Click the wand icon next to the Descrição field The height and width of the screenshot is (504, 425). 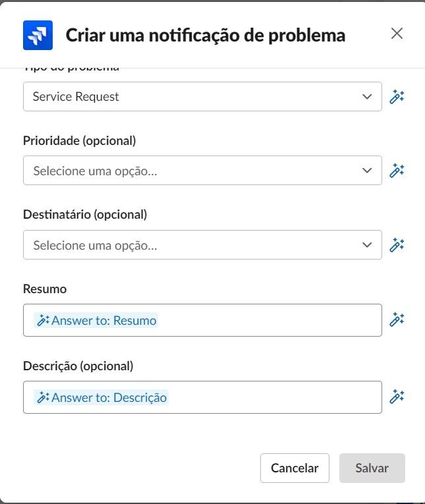[x=396, y=397]
